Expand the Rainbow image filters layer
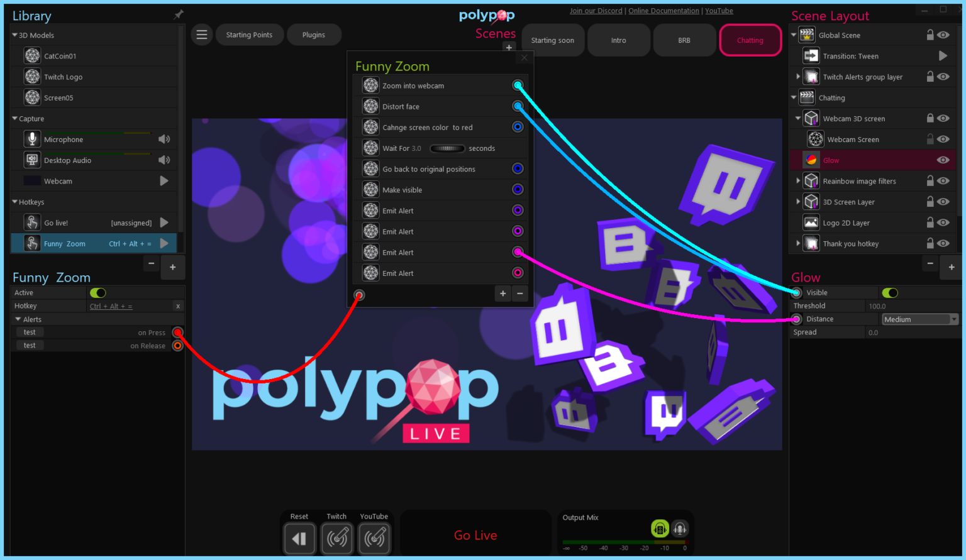 797,181
